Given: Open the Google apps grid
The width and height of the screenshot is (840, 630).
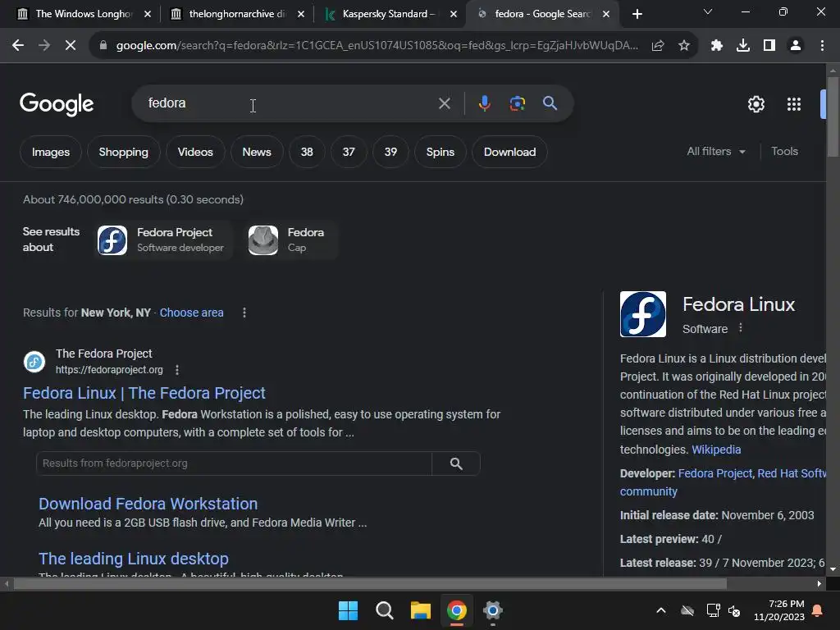Looking at the screenshot, I should [x=794, y=104].
